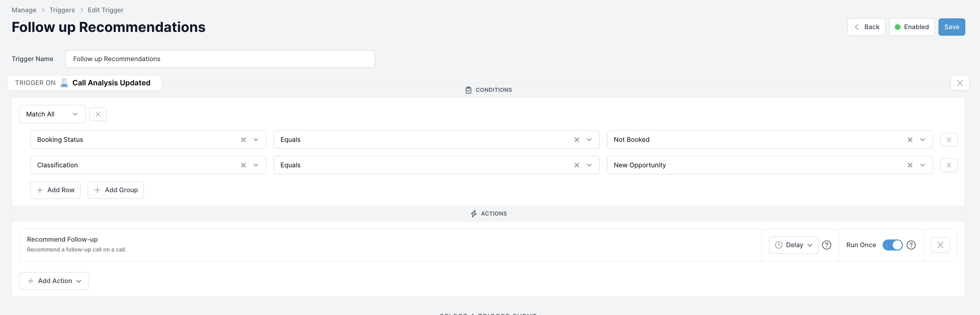The height and width of the screenshot is (315, 980).
Task: Open the Booking Status field dropdown
Action: click(x=256, y=139)
